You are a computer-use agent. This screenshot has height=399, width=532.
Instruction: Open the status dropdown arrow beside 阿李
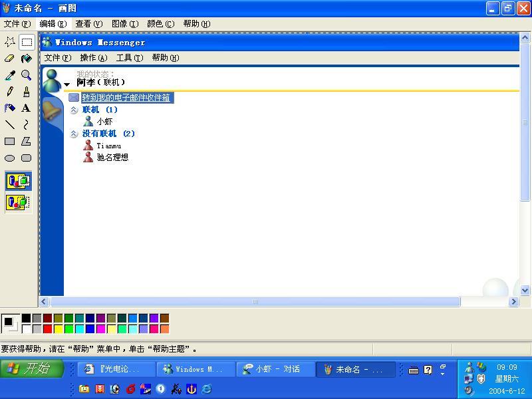(x=67, y=84)
